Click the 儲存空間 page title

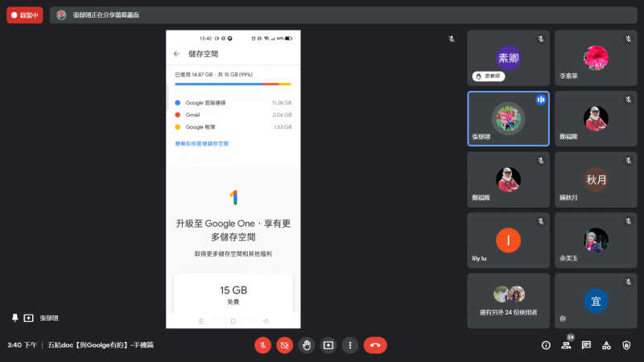(x=203, y=54)
